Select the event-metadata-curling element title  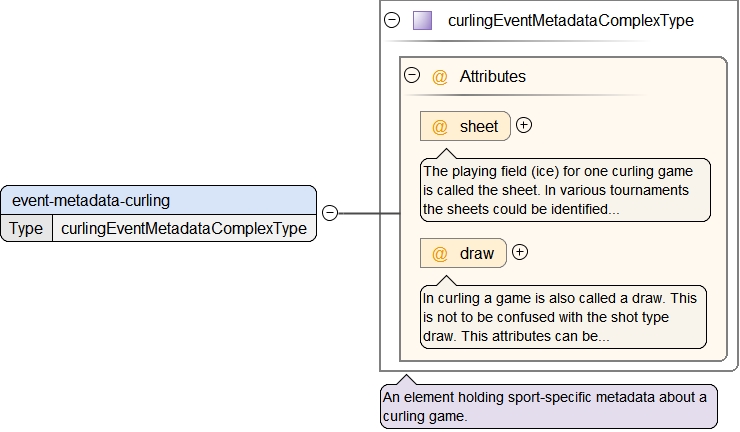(x=91, y=200)
